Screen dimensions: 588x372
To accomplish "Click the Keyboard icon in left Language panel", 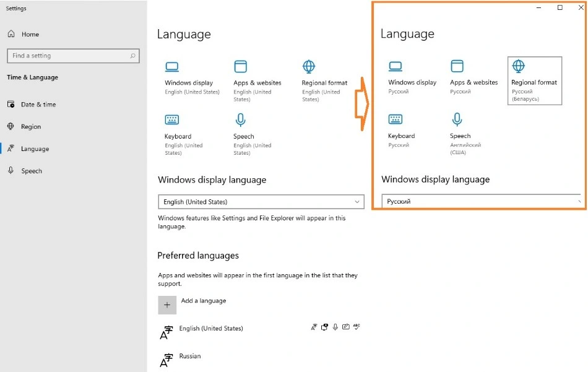I will [172, 120].
